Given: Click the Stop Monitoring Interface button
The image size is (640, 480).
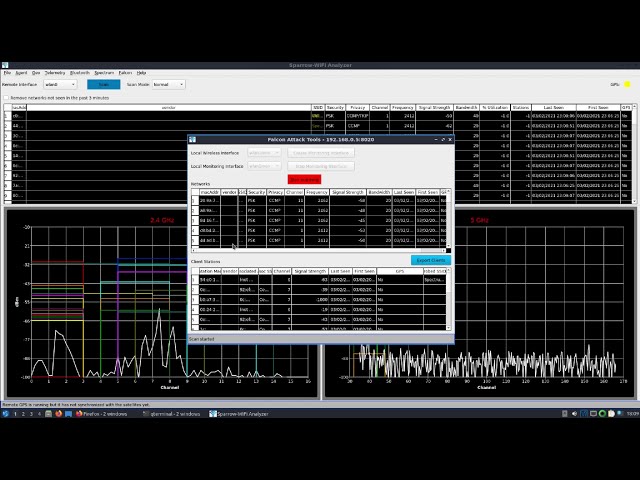Looking at the screenshot, I should click(x=321, y=166).
